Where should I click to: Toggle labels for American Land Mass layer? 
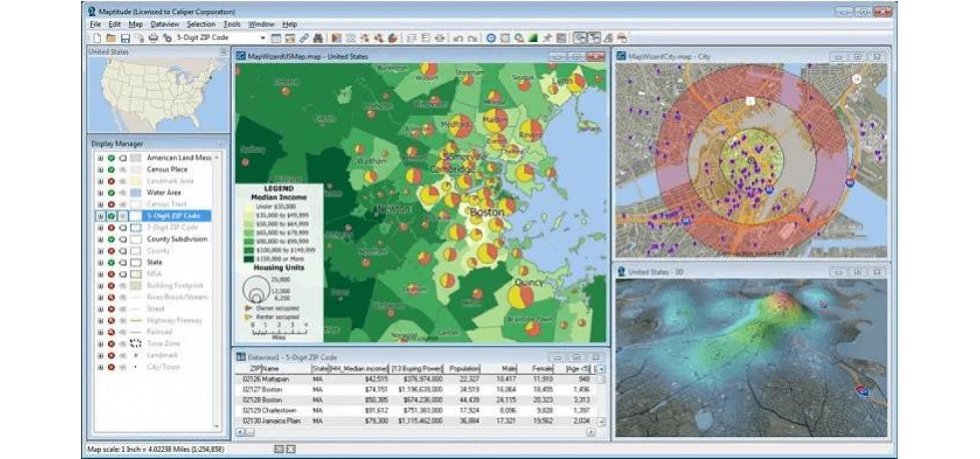pyautogui.click(x=122, y=158)
